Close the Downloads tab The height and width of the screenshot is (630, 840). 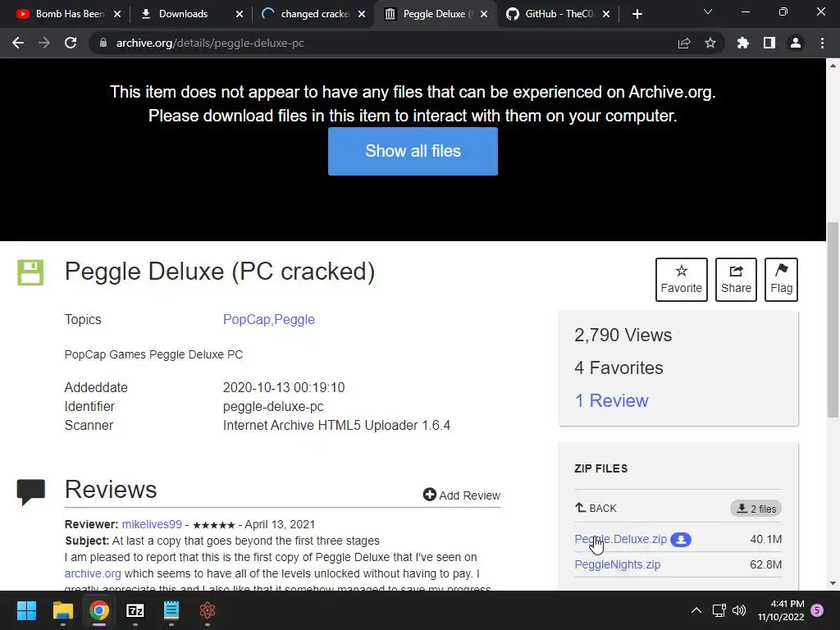click(x=240, y=14)
